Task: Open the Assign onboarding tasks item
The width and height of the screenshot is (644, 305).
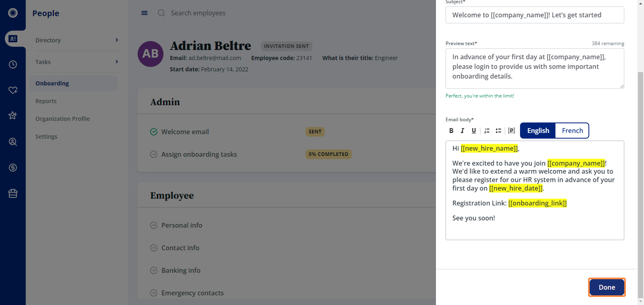Action: [x=199, y=154]
